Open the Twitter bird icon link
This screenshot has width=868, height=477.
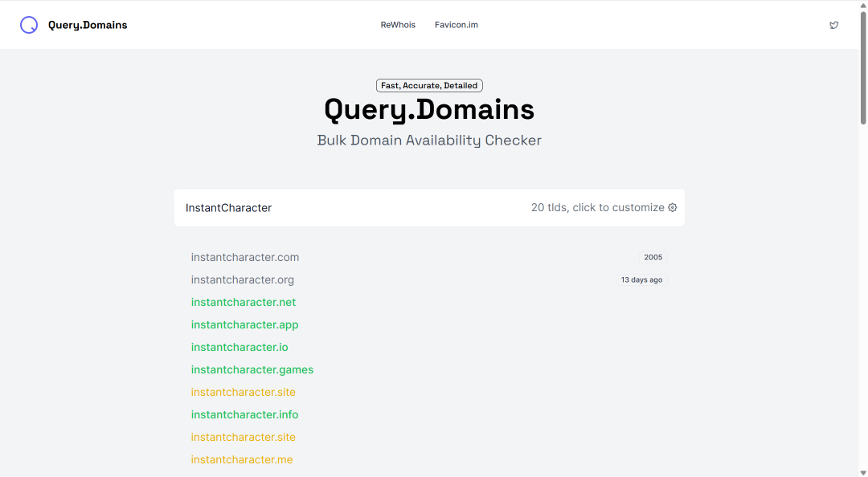[833, 25]
